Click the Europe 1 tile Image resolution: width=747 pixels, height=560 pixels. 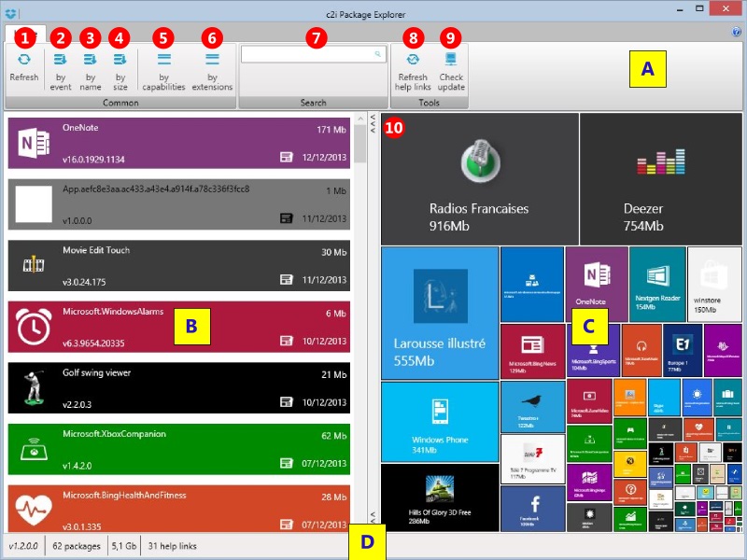click(x=683, y=350)
